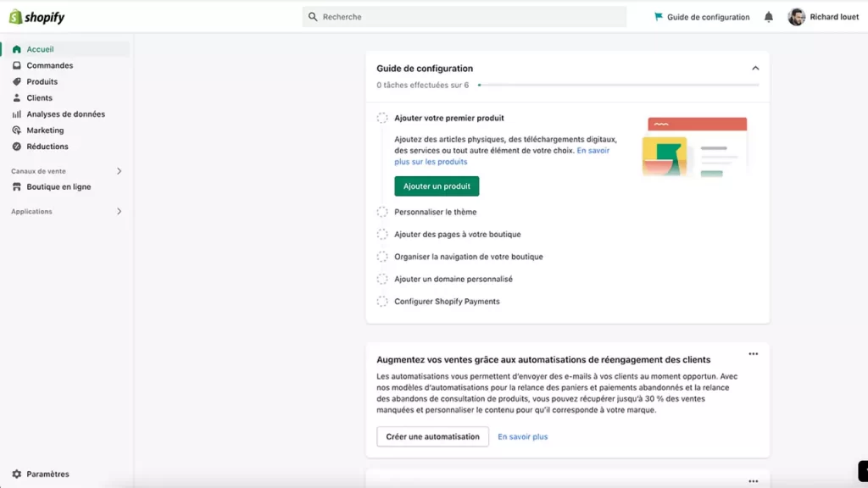Click the search magnifier icon

pos(313,17)
